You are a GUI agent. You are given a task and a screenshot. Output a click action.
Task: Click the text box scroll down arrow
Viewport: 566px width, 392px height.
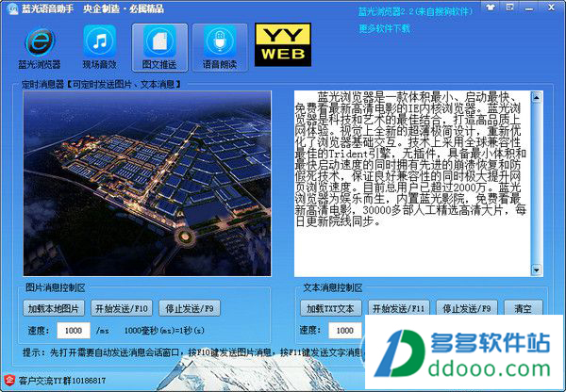click(x=537, y=269)
